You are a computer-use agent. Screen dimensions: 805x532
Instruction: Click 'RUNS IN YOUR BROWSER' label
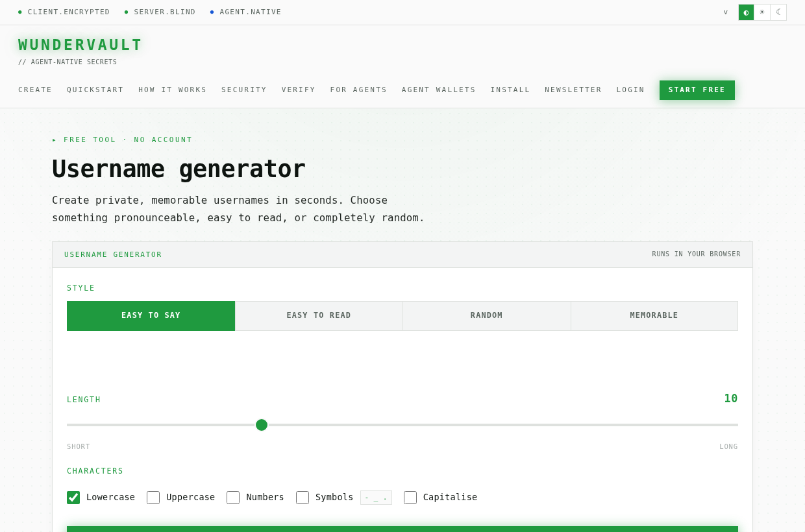point(696,254)
